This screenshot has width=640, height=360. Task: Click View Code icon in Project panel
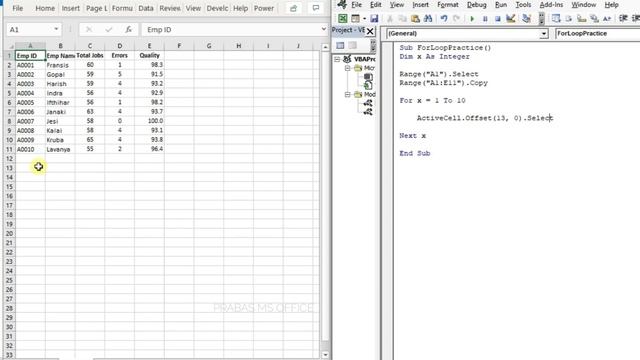340,46
